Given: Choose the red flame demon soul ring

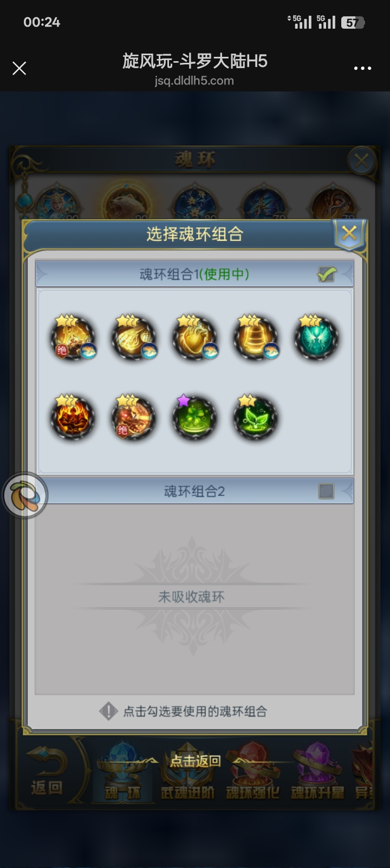Looking at the screenshot, I should coord(73,417).
